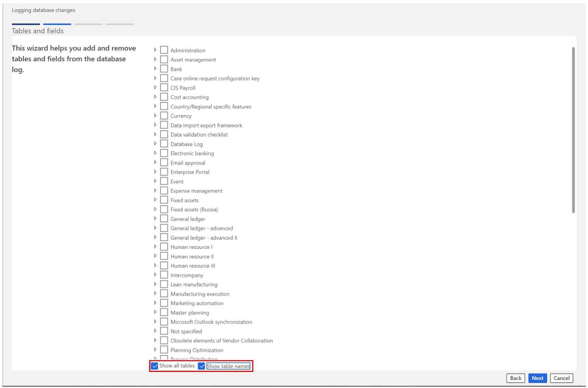Image resolution: width=588 pixels, height=388 pixels.
Task: Check the Fixed assets option
Action: (164, 200)
